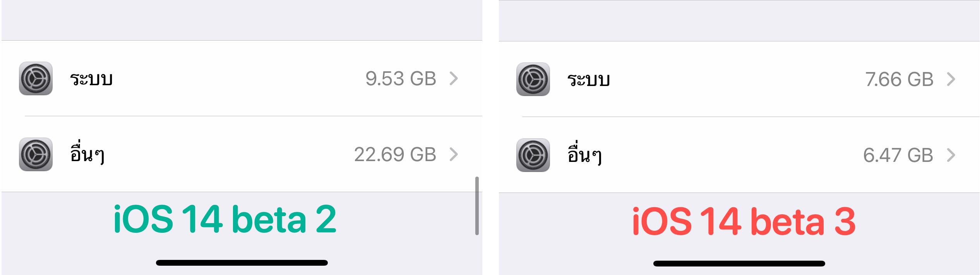Click the gear icon in the 7.66 GB row
Screen dimensions: 980x275
(x=533, y=79)
